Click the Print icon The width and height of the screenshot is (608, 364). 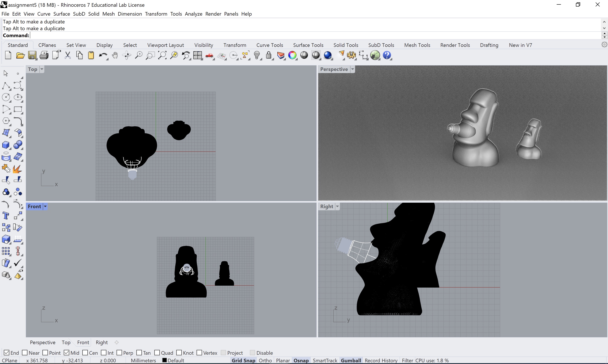(44, 56)
